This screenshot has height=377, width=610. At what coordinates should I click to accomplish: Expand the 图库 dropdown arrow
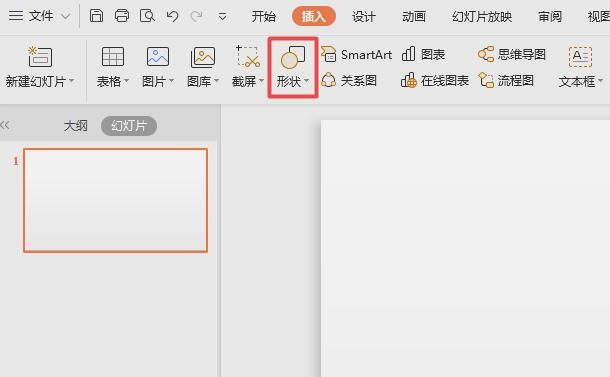point(216,81)
